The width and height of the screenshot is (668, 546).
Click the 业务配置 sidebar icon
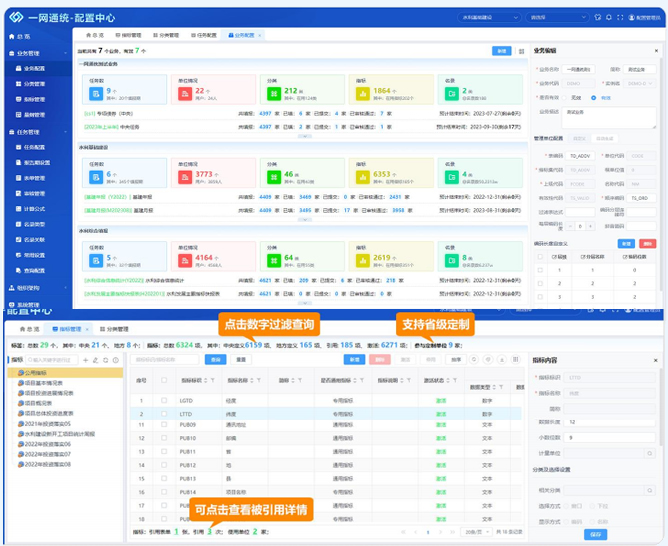click(x=16, y=68)
